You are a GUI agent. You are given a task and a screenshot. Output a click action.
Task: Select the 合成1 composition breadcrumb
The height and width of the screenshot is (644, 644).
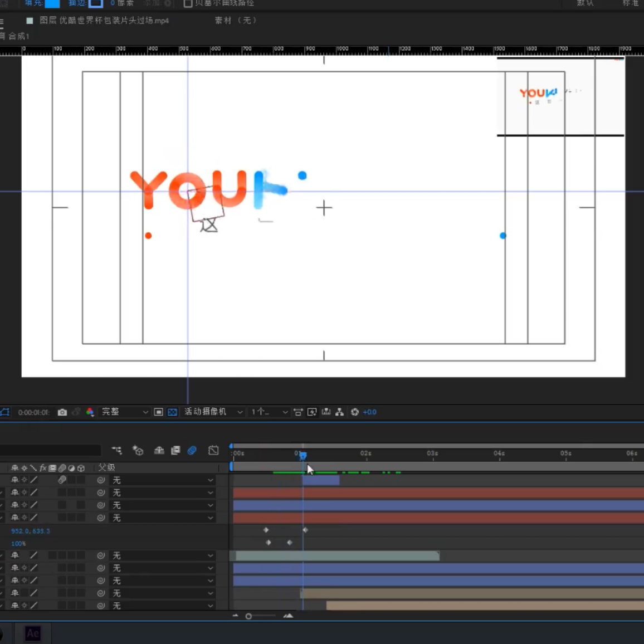coord(19,36)
